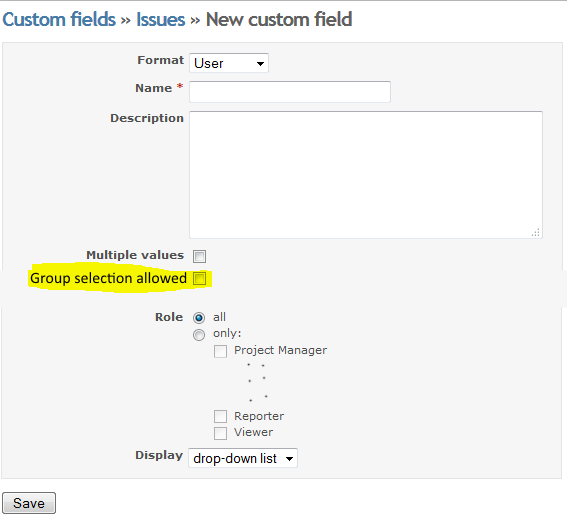Go to the Issues breadcrumb link

click(161, 20)
